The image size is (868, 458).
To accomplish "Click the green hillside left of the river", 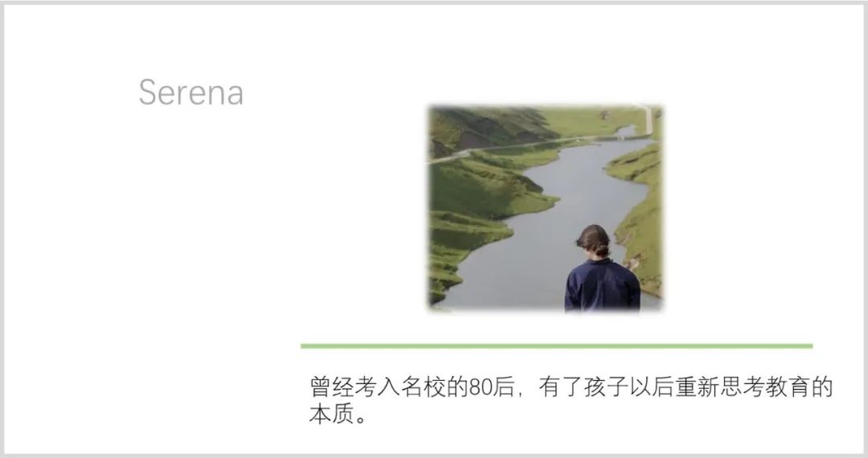I will click(476, 211).
